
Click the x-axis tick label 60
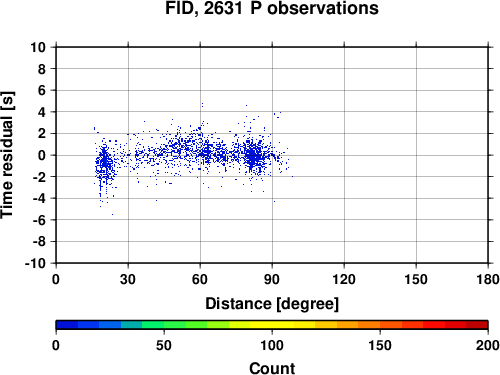coord(200,279)
